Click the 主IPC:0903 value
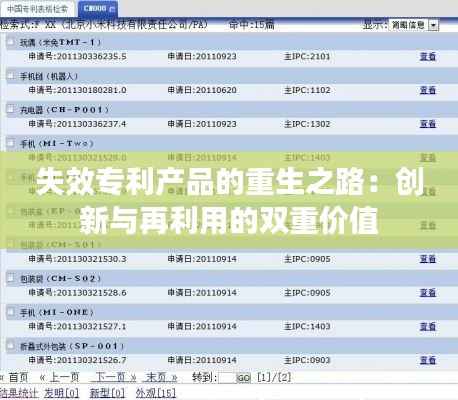 click(307, 360)
